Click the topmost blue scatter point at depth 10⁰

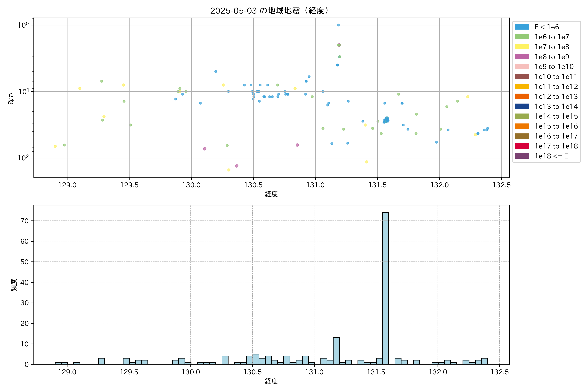pyautogui.click(x=338, y=25)
